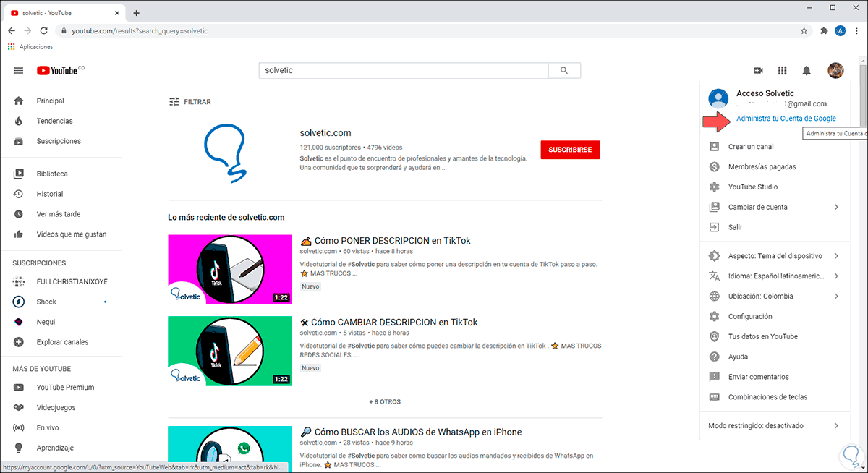This screenshot has height=473, width=868.
Task: Open Explorar canales
Action: click(x=61, y=342)
